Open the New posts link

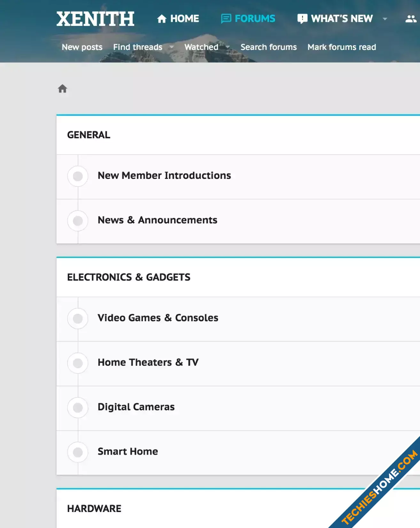pos(82,47)
